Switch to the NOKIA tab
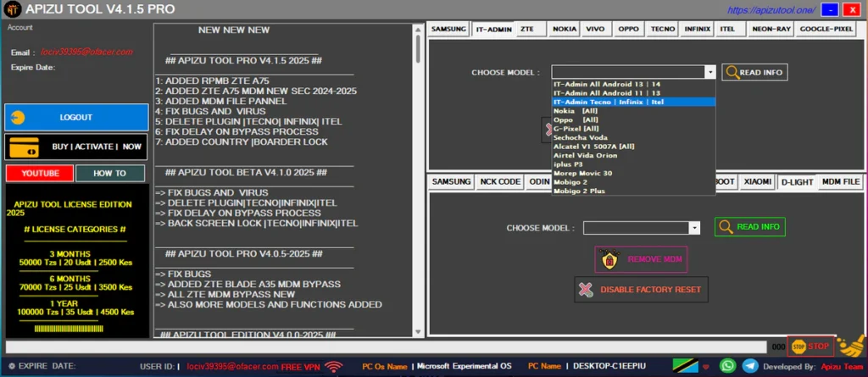Image resolution: width=868 pixels, height=377 pixels. point(564,29)
